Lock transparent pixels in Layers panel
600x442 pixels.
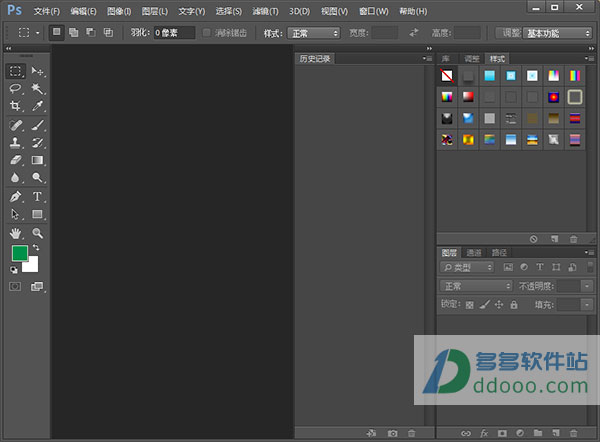coord(470,305)
